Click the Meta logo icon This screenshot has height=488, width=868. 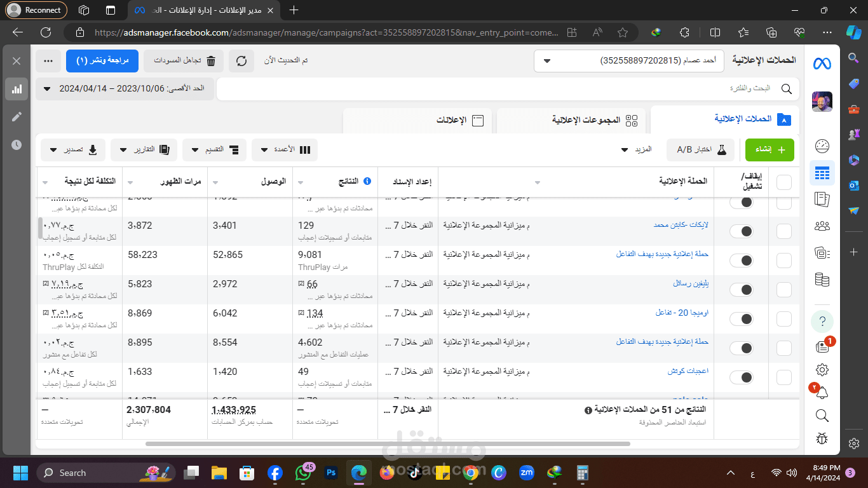pyautogui.click(x=822, y=63)
